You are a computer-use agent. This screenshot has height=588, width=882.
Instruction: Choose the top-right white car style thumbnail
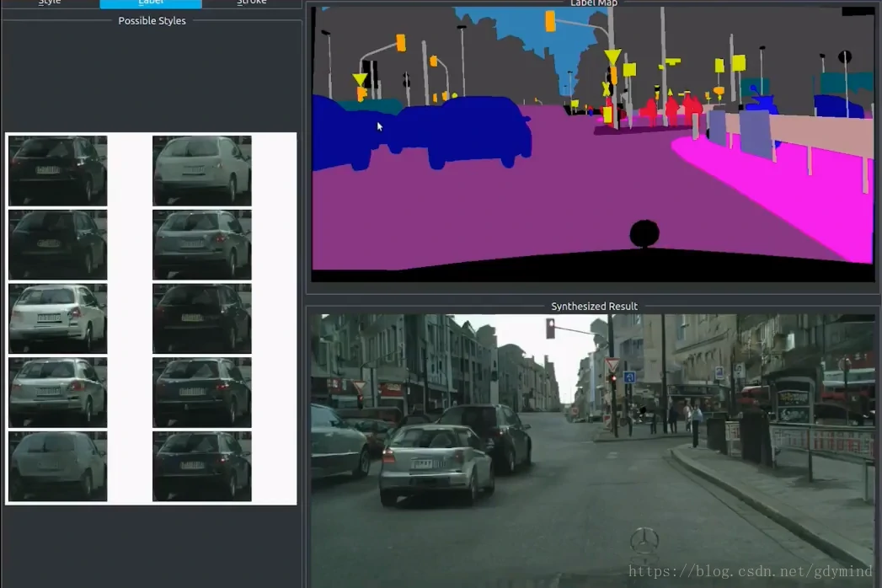pos(202,171)
